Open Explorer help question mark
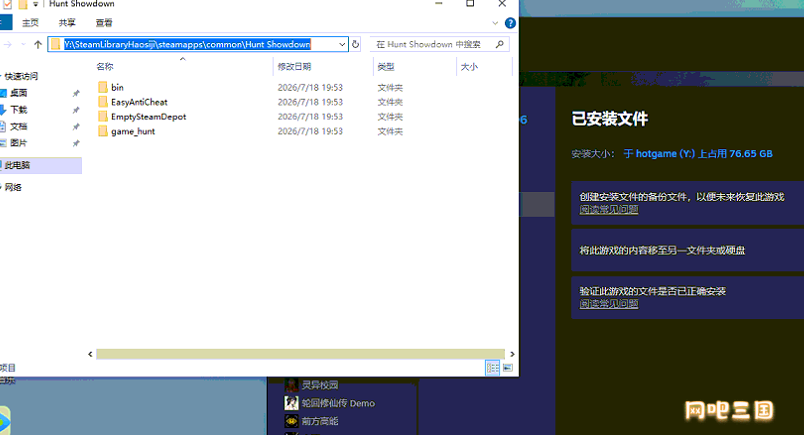The width and height of the screenshot is (804, 435). click(x=510, y=23)
